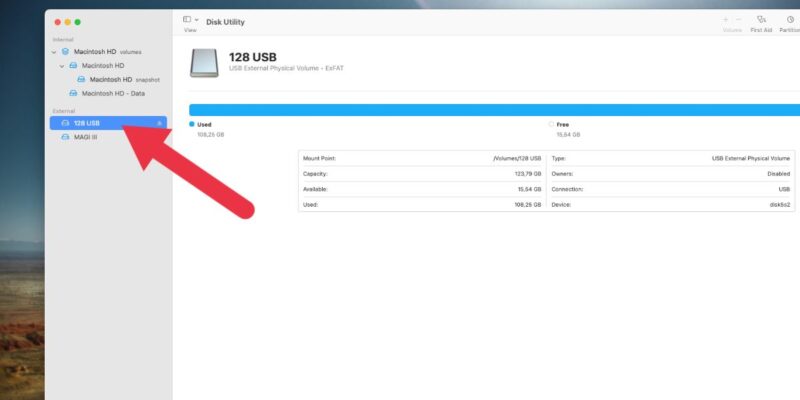Viewport: 800px width, 400px height.
Task: Eject the 128 USB drive
Action: coord(159,123)
